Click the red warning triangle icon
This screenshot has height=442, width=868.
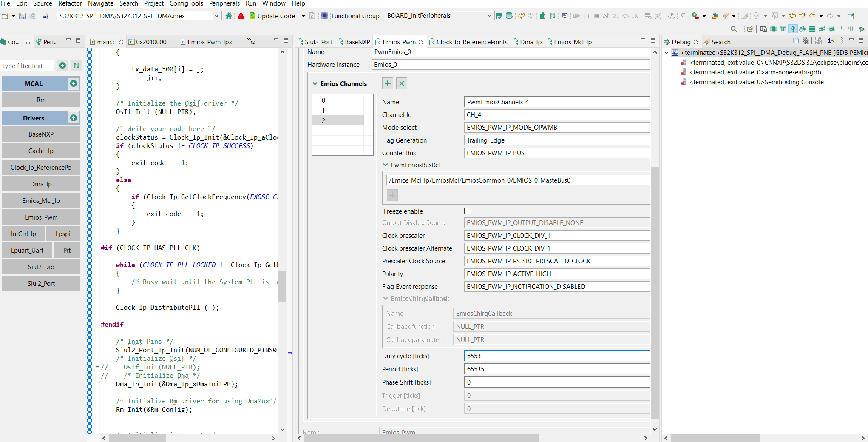coord(241,16)
